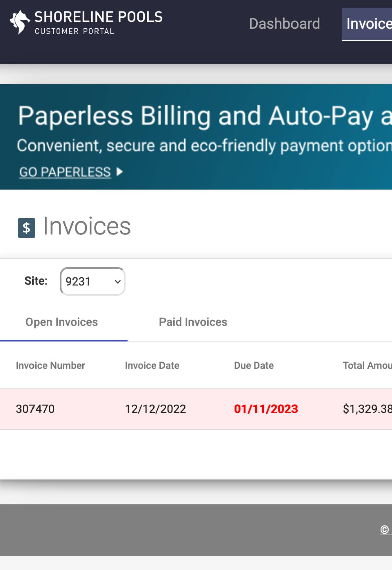Click the overdue due date 01/11/2023
Viewport: 392px width, 570px height.
coord(266,409)
